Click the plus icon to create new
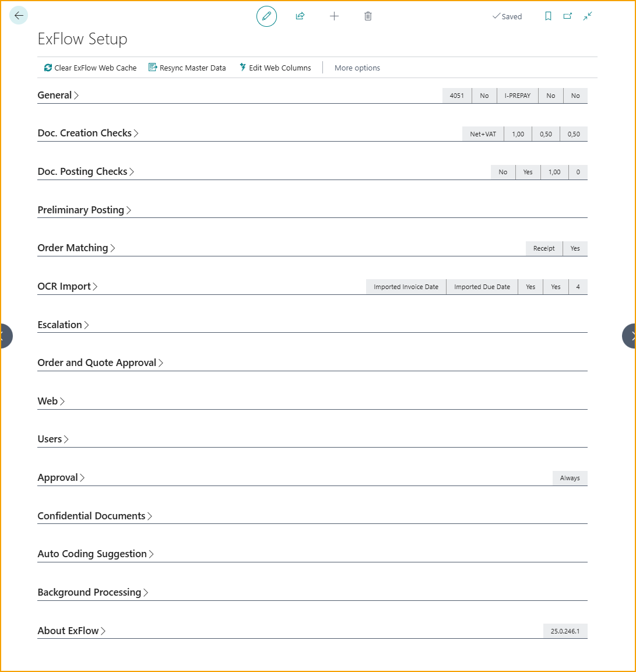The height and width of the screenshot is (672, 636). pyautogui.click(x=334, y=16)
